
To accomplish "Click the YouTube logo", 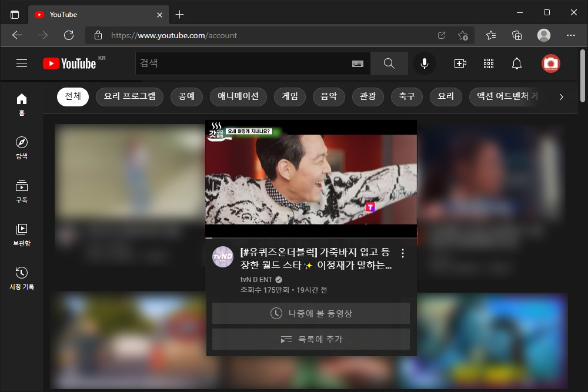I will pos(70,63).
